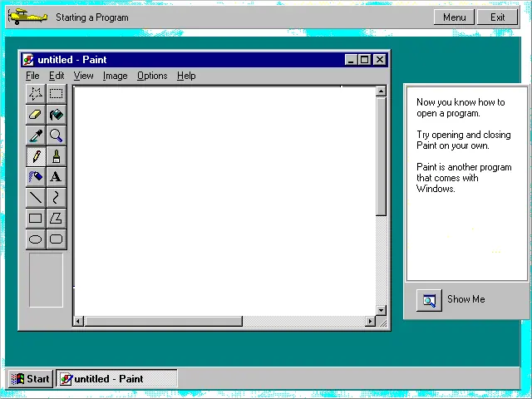Open the View menu
This screenshot has width=532, height=399.
coord(83,76)
